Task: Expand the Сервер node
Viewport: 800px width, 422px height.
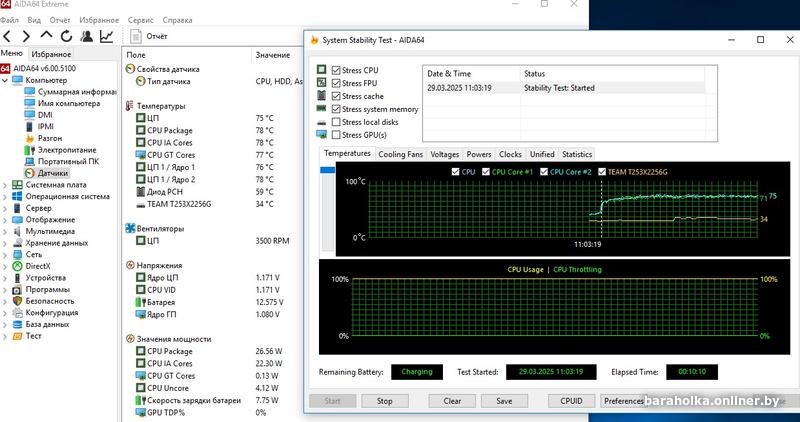Action: pyautogui.click(x=5, y=208)
